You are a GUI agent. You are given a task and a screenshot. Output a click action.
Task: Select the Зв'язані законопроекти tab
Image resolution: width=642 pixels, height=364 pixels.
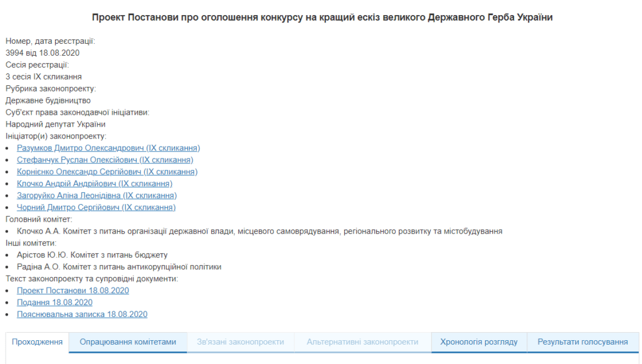pos(240,342)
